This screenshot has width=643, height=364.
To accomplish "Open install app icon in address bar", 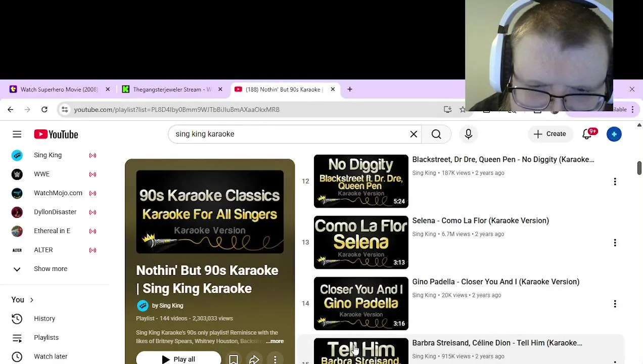I will tap(447, 109).
